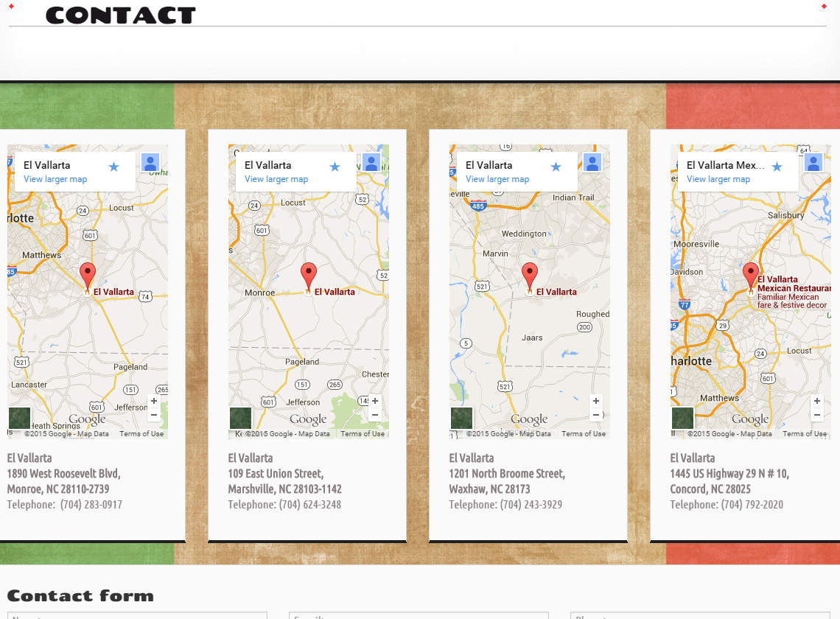Click the red pin on Concord map
The width and height of the screenshot is (840, 619).
click(x=751, y=278)
